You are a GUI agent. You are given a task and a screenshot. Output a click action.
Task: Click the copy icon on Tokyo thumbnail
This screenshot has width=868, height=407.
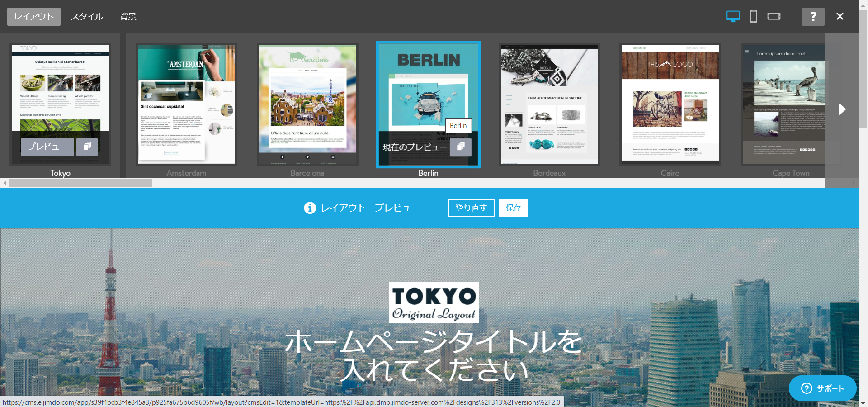[87, 147]
